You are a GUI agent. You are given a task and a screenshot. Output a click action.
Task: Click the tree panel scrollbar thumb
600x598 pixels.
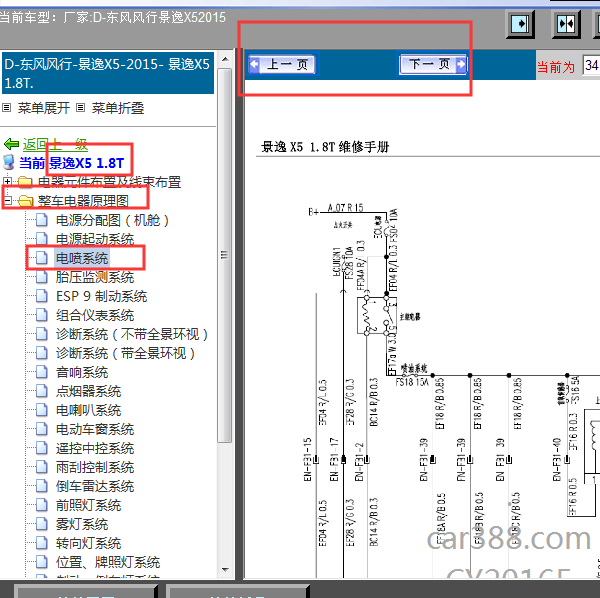(x=225, y=255)
